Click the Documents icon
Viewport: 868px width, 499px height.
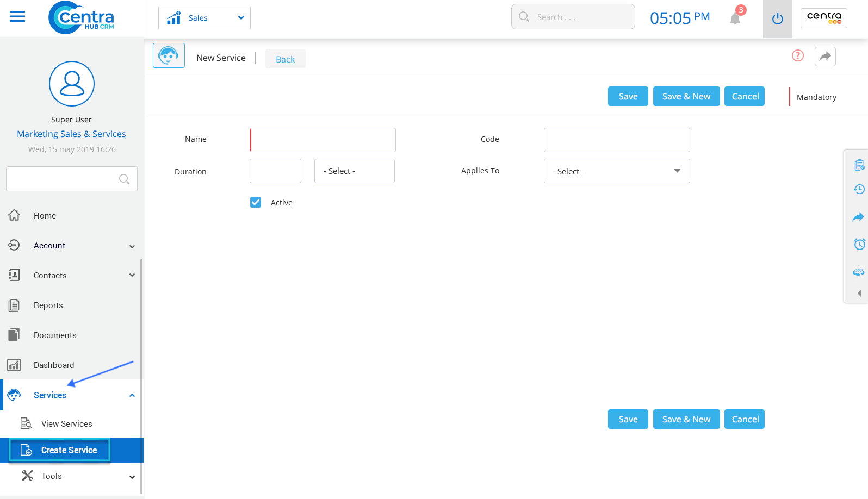(14, 335)
